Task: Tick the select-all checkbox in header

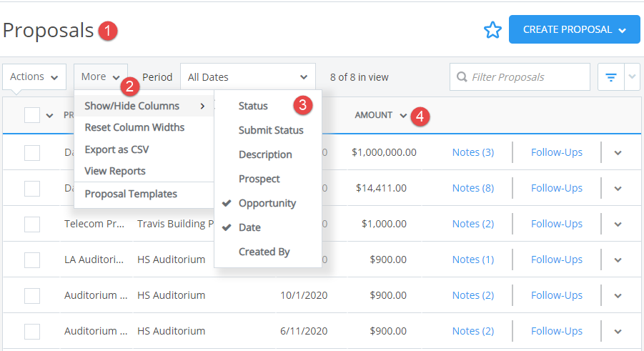Action: (32, 115)
